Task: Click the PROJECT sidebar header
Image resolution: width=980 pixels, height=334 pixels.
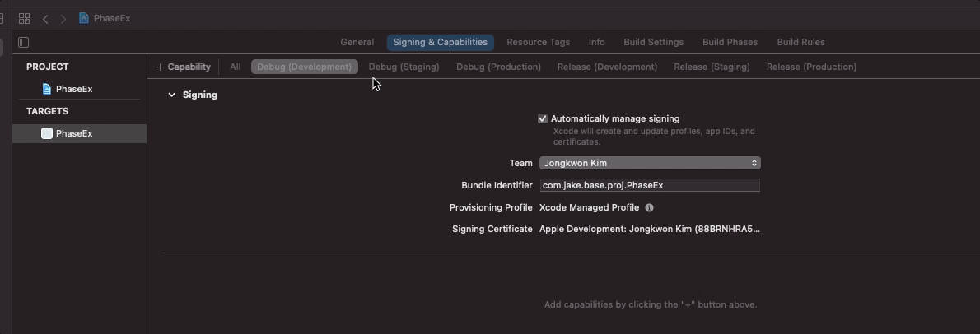Action: (x=48, y=67)
